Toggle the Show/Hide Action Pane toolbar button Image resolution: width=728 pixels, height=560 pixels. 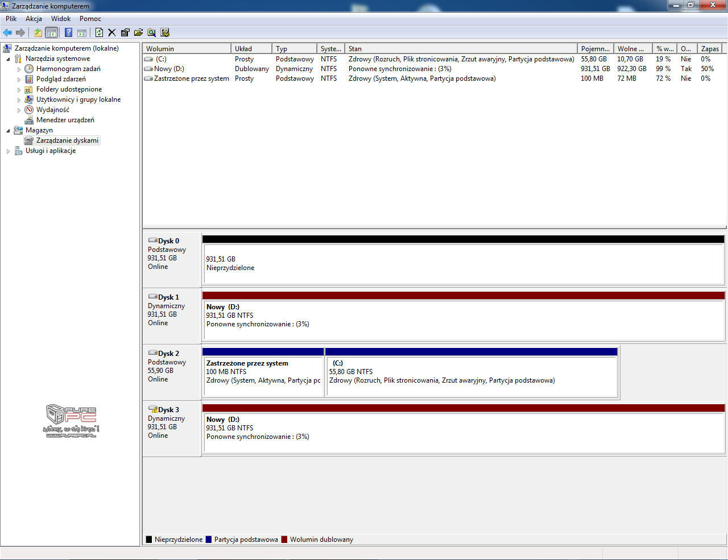click(x=82, y=32)
